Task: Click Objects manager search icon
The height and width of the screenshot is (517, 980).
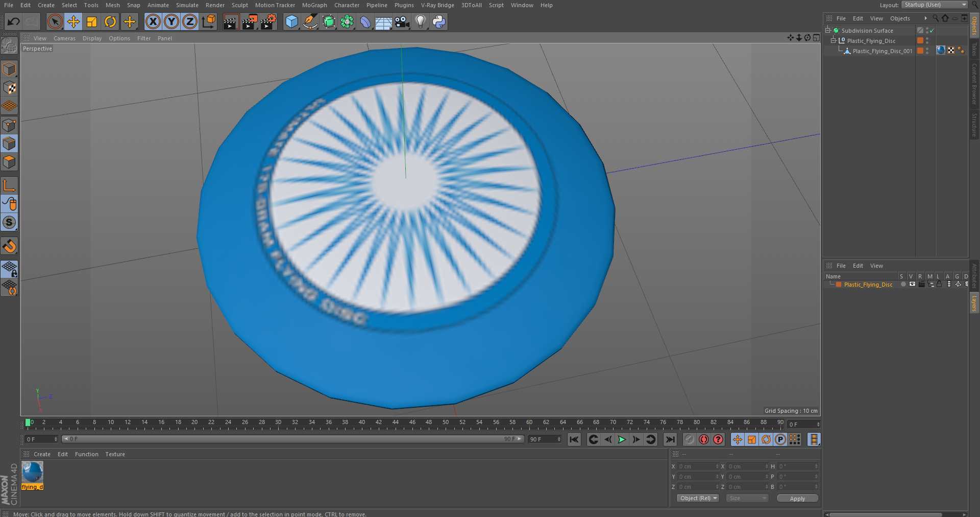Action: 936,18
